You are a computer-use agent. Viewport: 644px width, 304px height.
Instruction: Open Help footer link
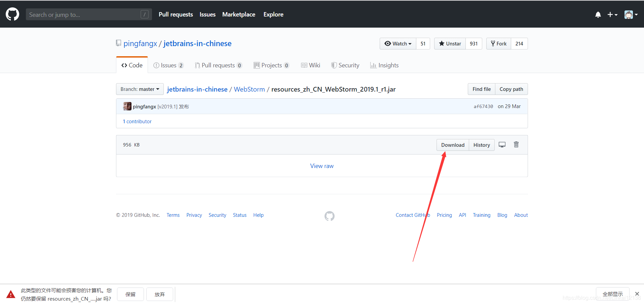tap(258, 215)
